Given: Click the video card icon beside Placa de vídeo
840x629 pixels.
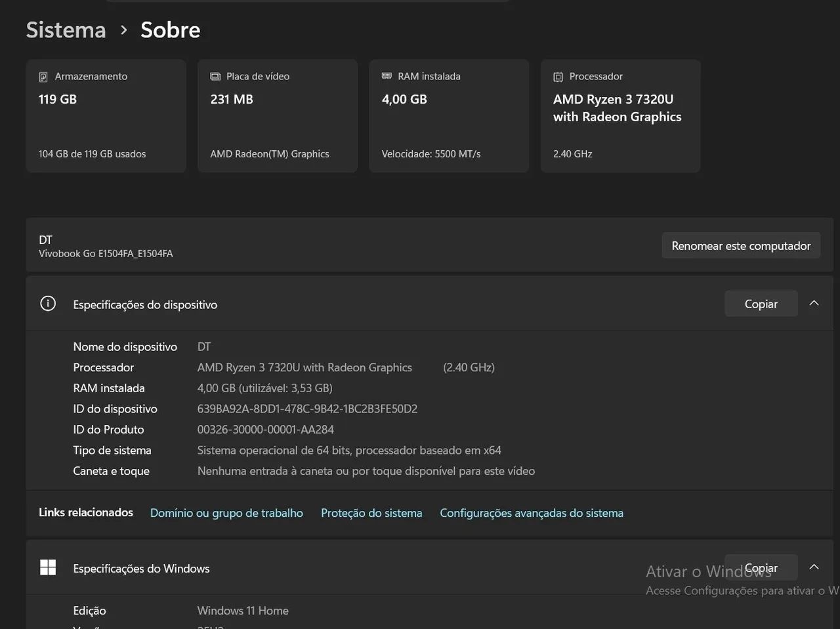Looking at the screenshot, I should coord(215,77).
